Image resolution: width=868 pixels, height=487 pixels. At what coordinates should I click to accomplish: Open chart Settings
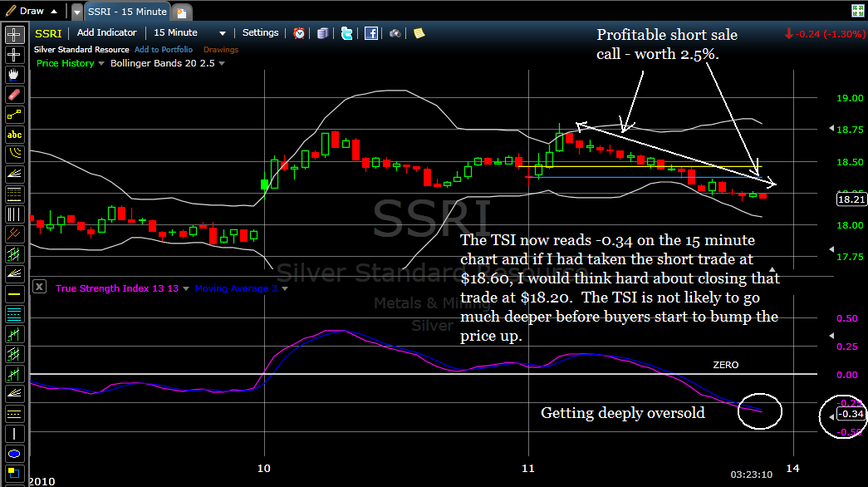(x=260, y=32)
